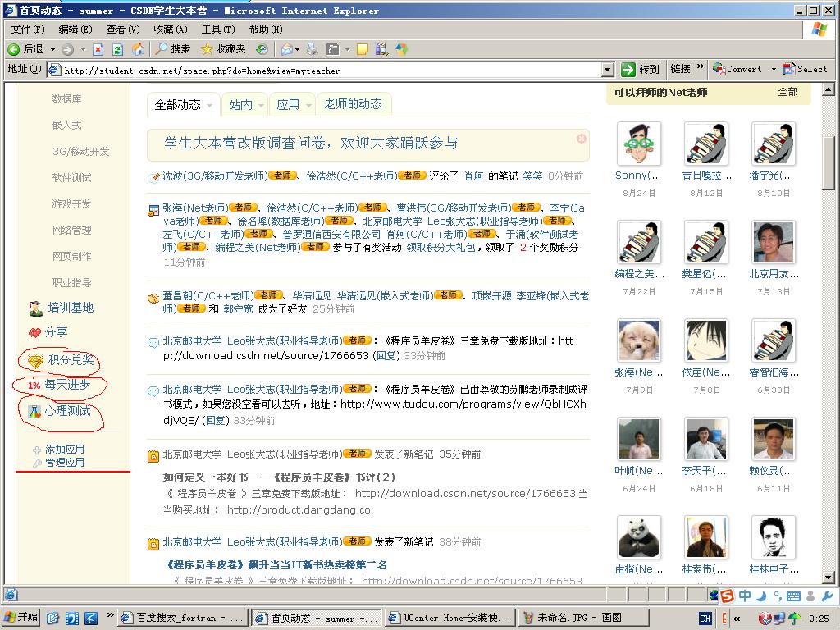This screenshot has width=840, height=630.
Task: Open the 收藏 Favorites menu
Action: pos(171,30)
